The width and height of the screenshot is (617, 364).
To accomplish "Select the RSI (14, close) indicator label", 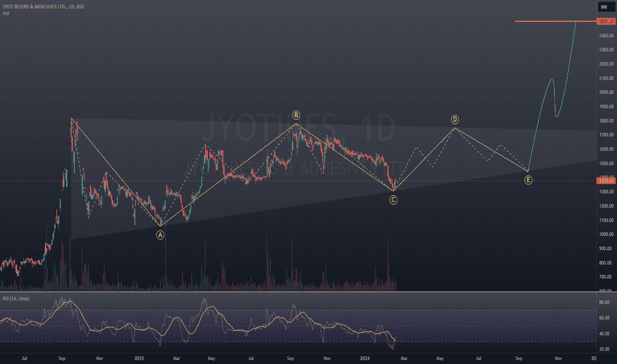I will point(16,298).
